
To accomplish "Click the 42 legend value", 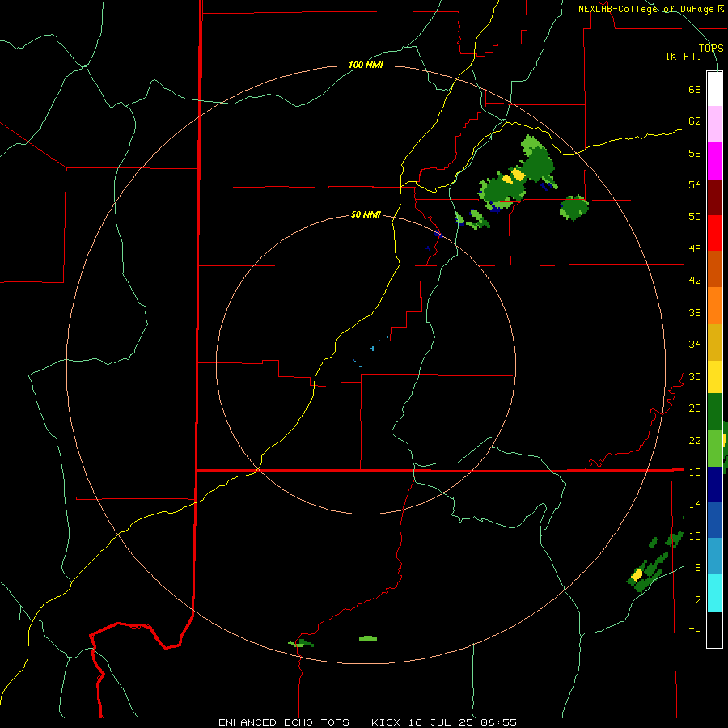I will click(x=695, y=281).
